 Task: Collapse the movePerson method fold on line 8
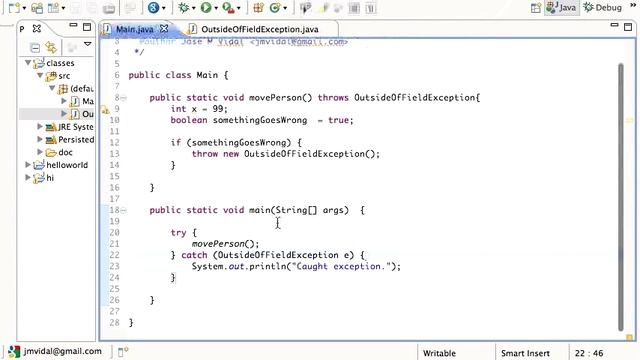(124, 98)
